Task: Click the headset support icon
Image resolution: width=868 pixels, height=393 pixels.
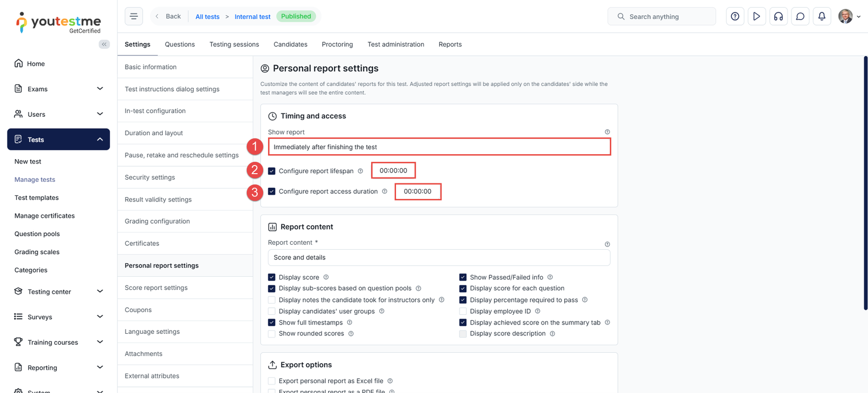Action: (778, 16)
